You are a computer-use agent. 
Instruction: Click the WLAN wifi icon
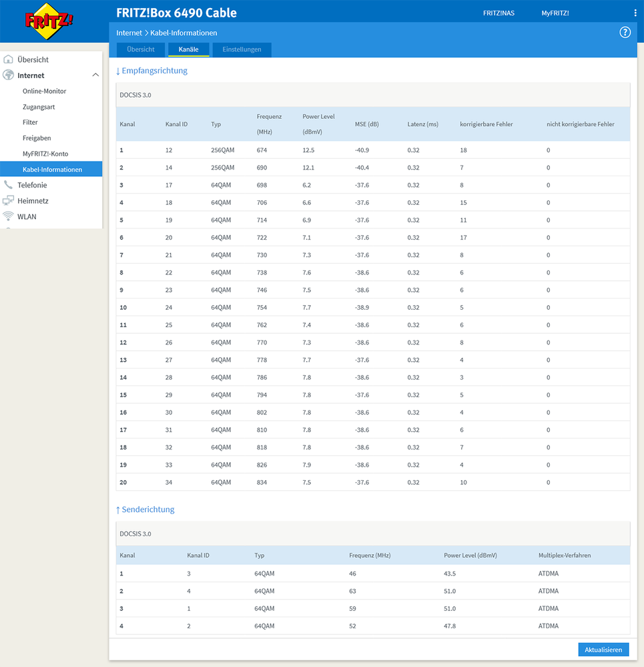click(8, 216)
